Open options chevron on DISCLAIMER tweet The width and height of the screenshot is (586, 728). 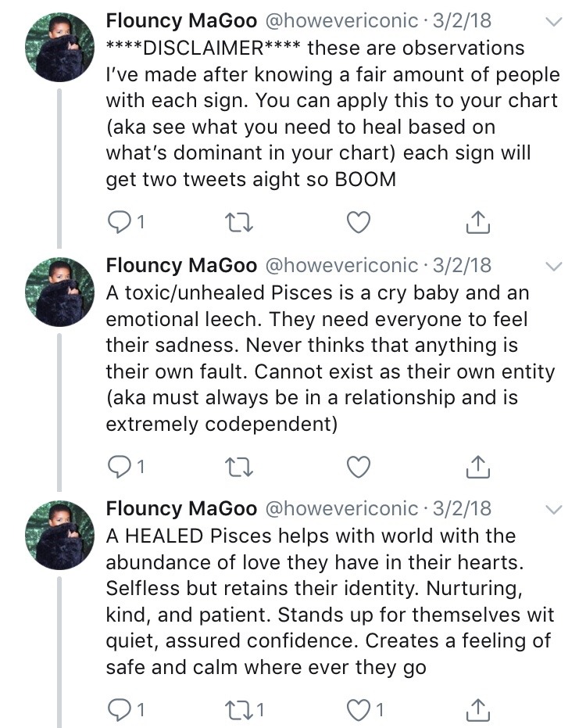click(553, 23)
